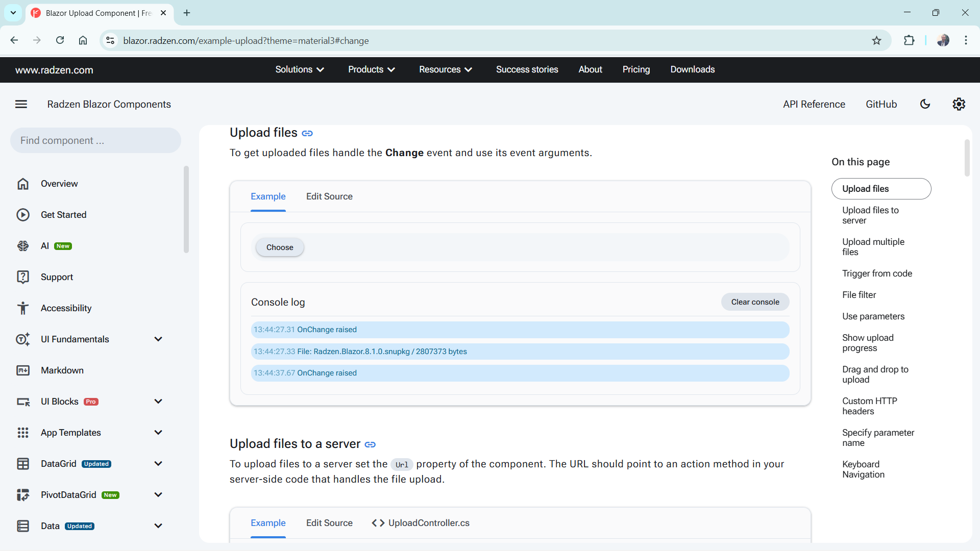Open the Overview home icon

point(23,184)
